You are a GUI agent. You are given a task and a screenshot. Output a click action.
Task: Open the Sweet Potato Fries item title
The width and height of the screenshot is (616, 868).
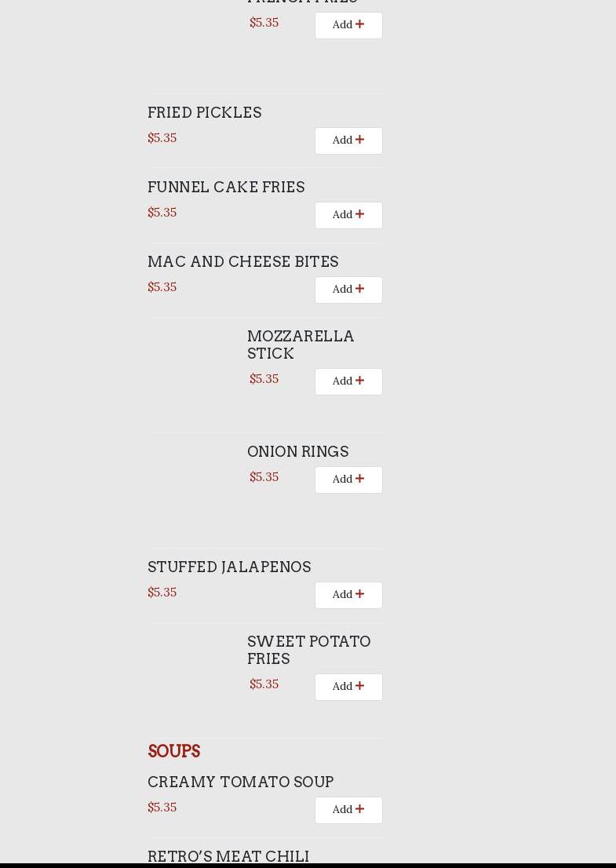pyautogui.click(x=308, y=650)
